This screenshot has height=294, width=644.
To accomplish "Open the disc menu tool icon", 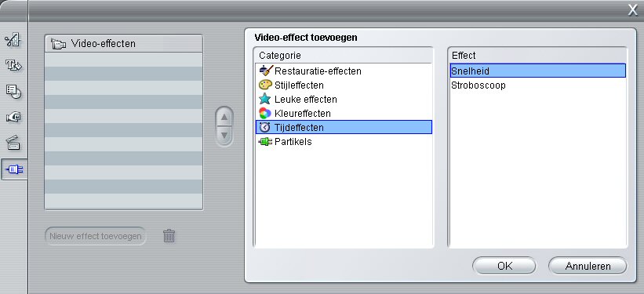I will pyautogui.click(x=13, y=91).
